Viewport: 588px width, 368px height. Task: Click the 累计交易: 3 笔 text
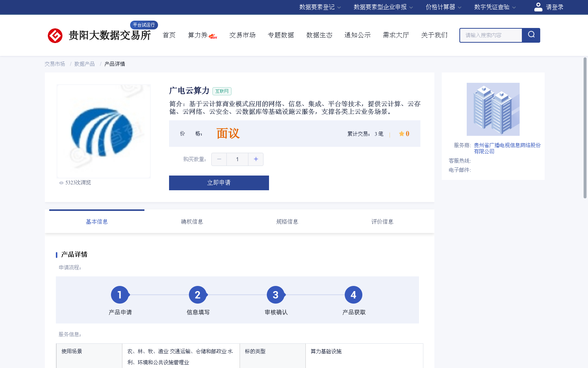365,134
